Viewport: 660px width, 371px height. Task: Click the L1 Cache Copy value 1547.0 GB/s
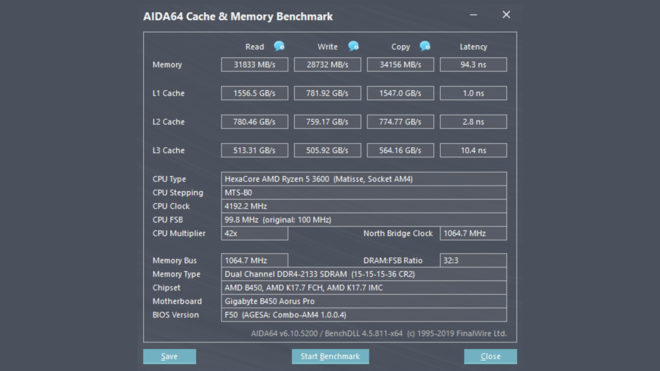tap(400, 93)
